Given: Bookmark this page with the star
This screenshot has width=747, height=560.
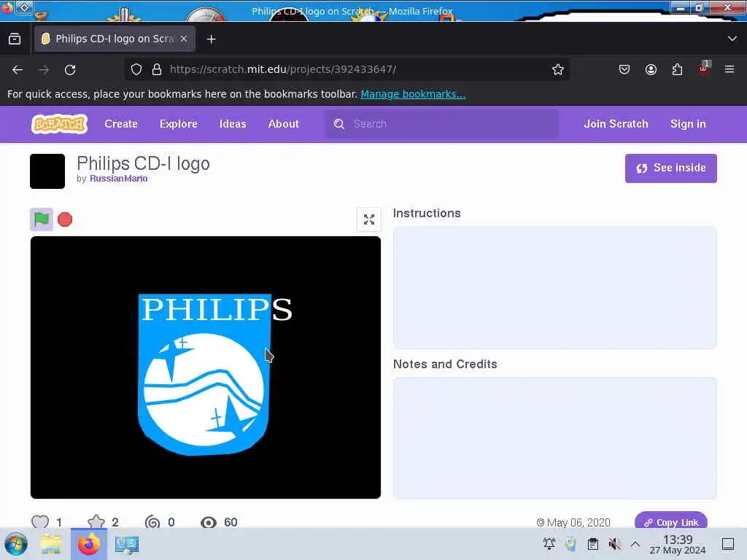Looking at the screenshot, I should pos(558,69).
